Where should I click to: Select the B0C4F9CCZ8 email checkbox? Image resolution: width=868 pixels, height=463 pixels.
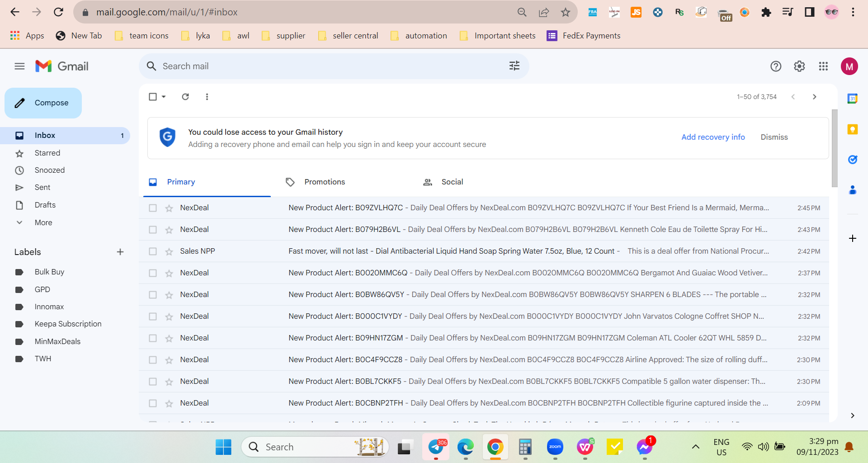[x=153, y=360]
